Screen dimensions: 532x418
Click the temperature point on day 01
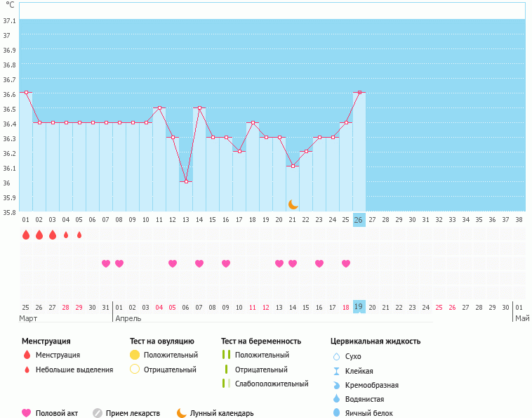pos(26,92)
